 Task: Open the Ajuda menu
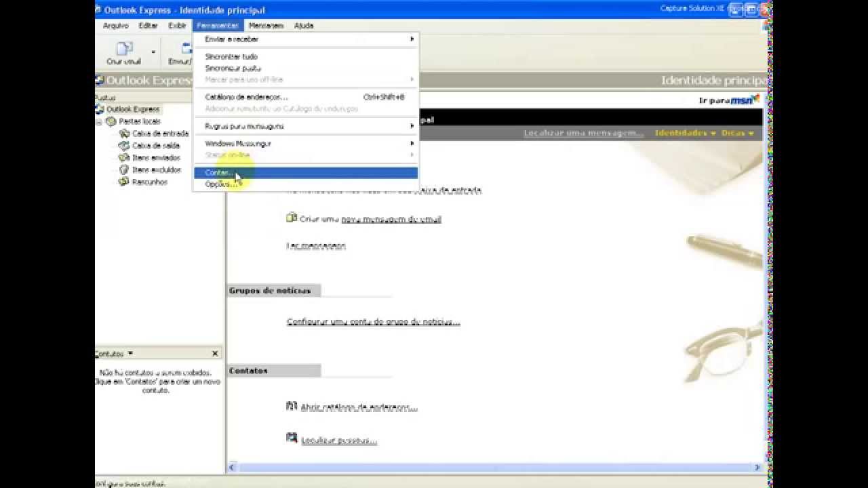point(304,26)
